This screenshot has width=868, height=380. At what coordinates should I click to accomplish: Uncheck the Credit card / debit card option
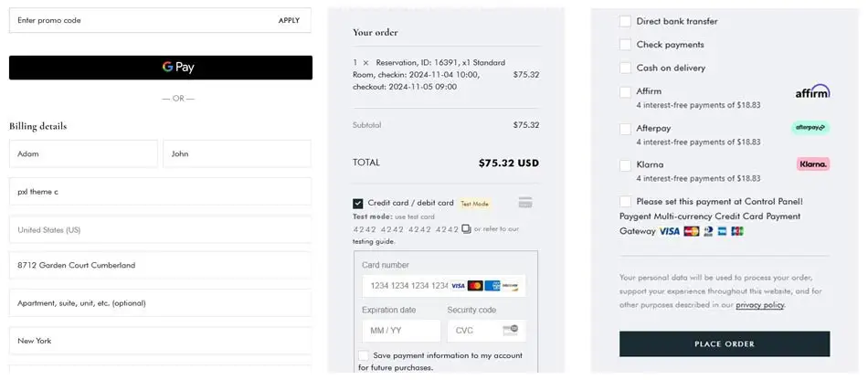358,203
